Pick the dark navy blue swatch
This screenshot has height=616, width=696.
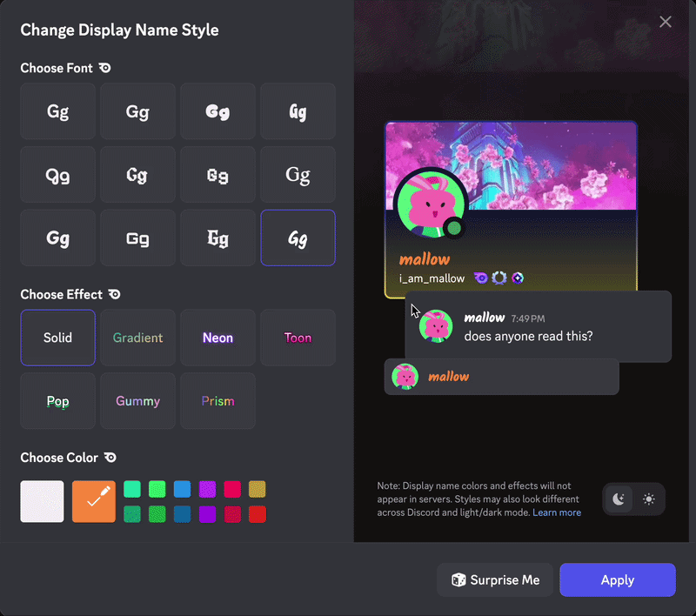[x=182, y=514]
